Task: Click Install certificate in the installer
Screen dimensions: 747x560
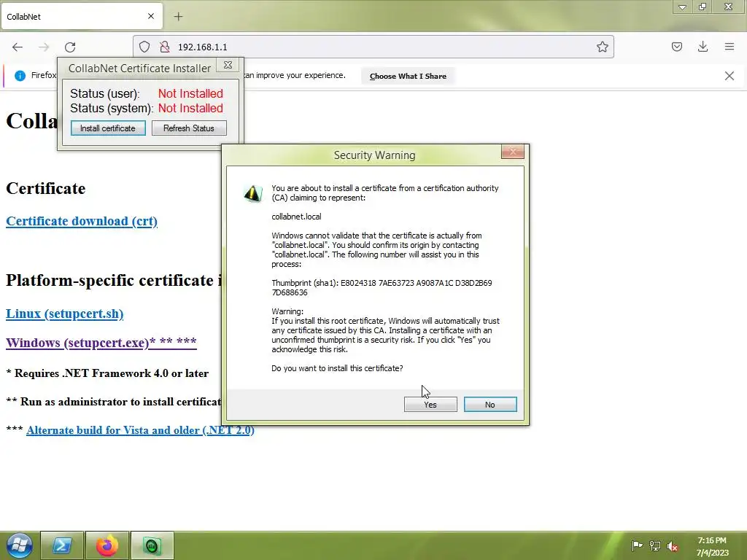Action: click(x=108, y=128)
